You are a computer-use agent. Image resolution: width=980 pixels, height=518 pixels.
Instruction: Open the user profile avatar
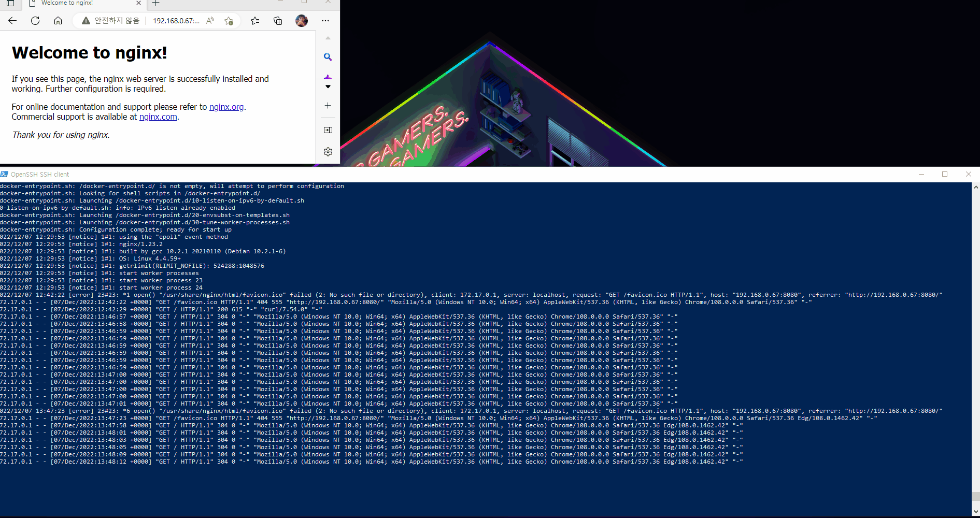302,21
